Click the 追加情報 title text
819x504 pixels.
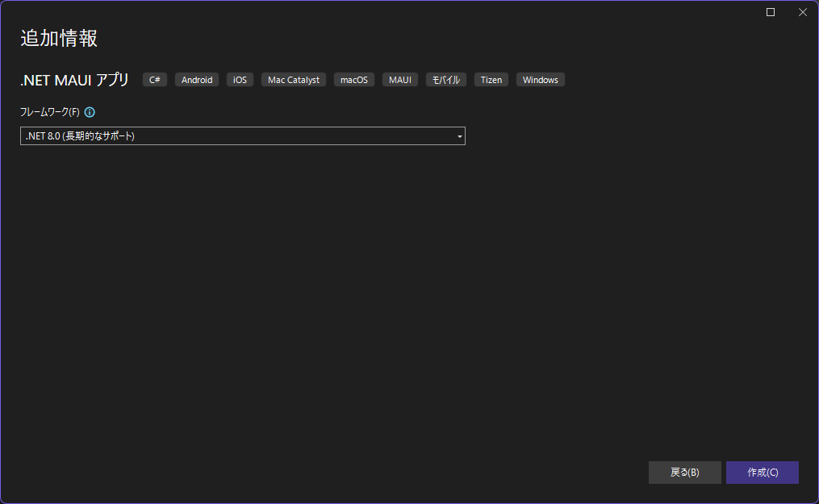[59, 39]
